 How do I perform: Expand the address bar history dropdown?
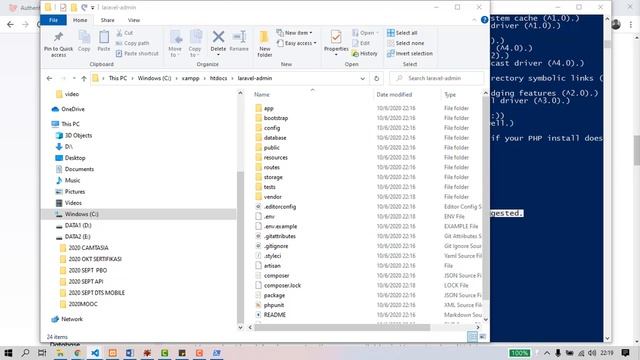pos(362,78)
